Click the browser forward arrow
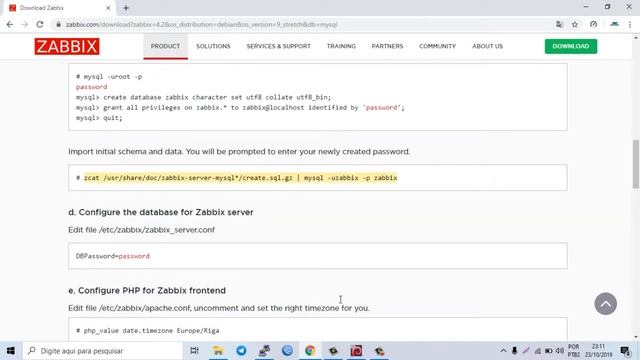The width and height of the screenshot is (640, 360). 25,24
